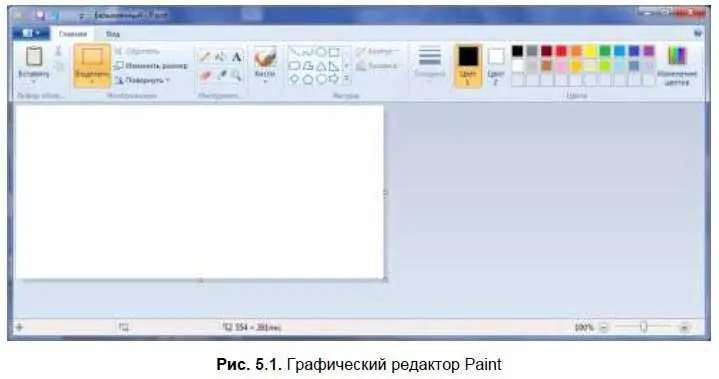Viewport: 719px width, 379px height.
Task: Choose the Polygon shape
Action: (x=308, y=66)
